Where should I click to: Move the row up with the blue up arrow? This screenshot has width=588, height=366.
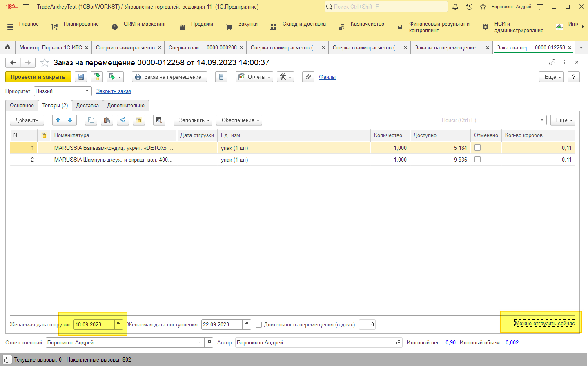click(x=58, y=120)
